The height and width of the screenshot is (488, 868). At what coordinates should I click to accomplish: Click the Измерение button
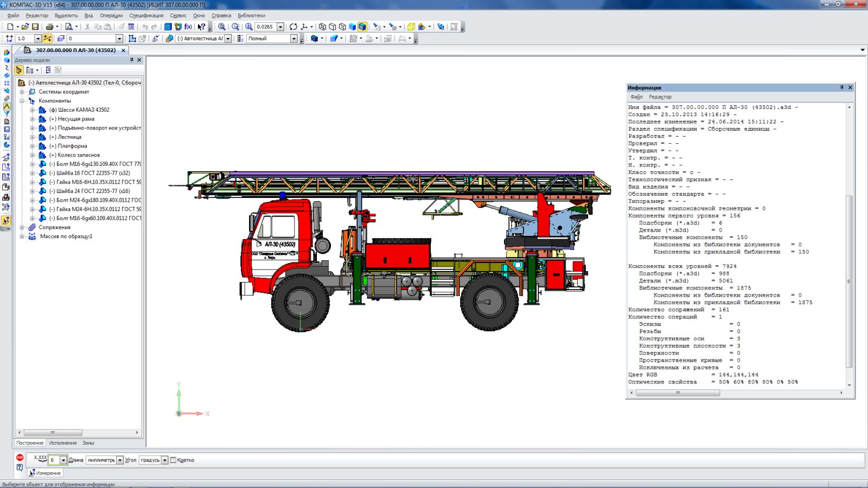(x=46, y=473)
